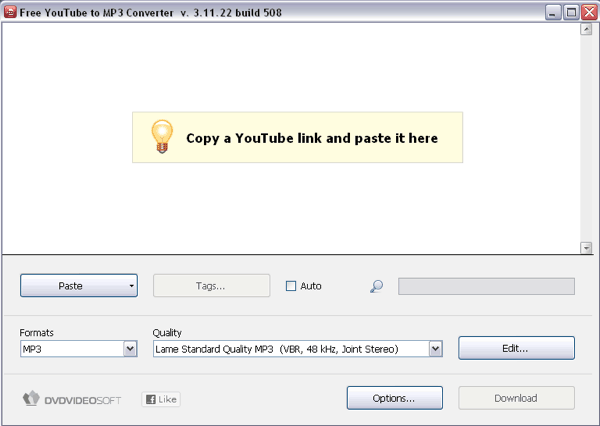Image resolution: width=600 pixels, height=426 pixels.
Task: Open the Formats dropdown showing MP3
Action: click(x=130, y=349)
